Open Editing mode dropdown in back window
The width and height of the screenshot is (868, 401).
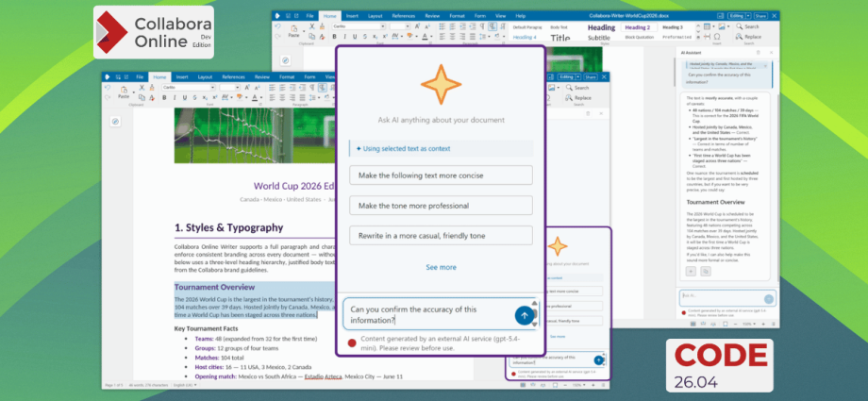click(748, 16)
